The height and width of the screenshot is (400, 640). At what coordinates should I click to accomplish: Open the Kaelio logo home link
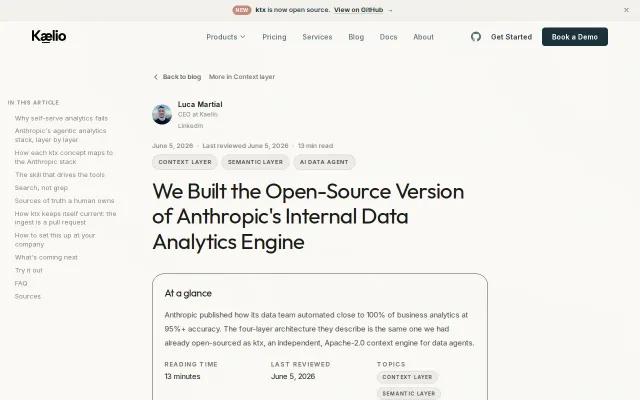(x=49, y=36)
